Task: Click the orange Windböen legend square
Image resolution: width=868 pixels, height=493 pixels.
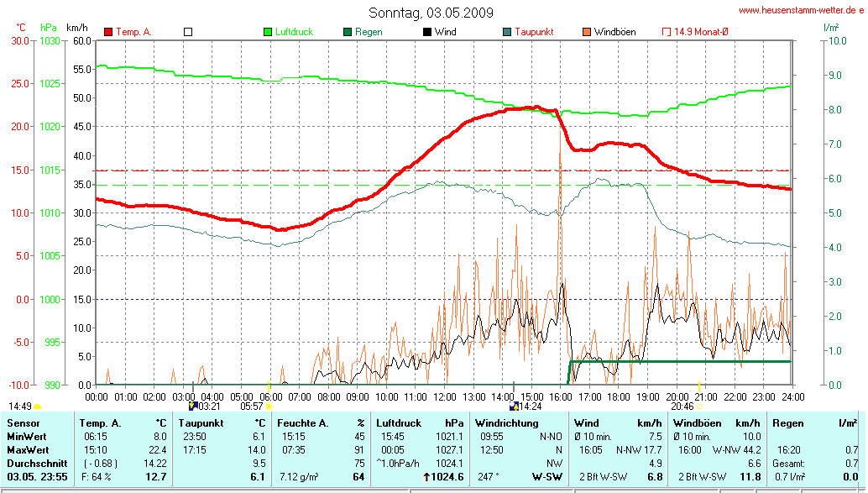Action: click(586, 32)
